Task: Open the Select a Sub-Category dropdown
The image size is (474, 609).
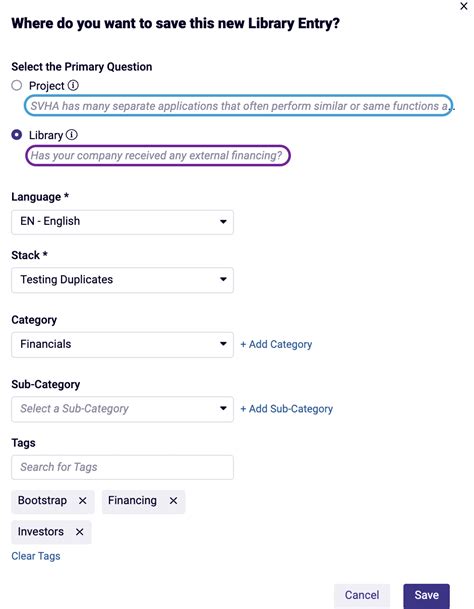Action: coord(122,409)
